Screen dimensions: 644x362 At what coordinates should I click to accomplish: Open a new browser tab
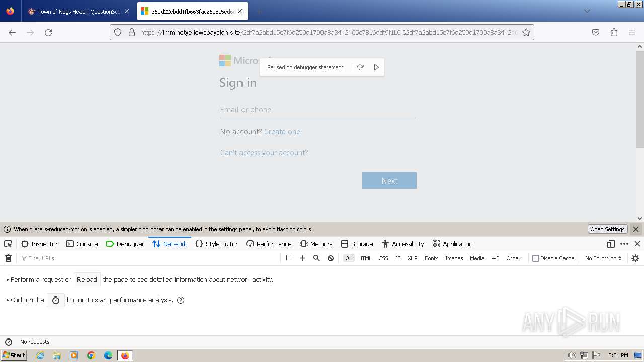pos(259,11)
